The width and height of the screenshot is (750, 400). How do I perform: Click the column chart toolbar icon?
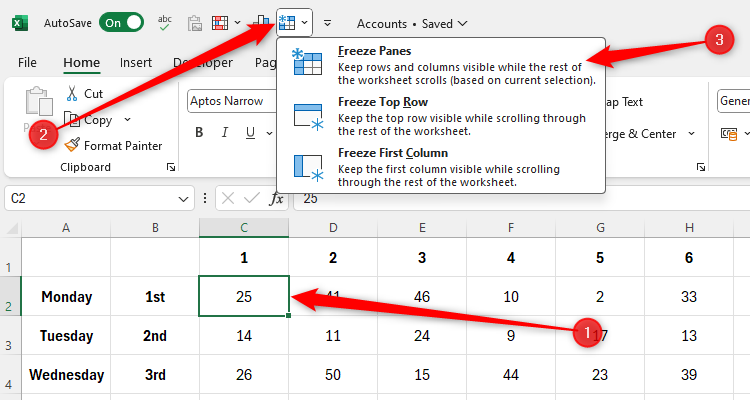tap(262, 21)
